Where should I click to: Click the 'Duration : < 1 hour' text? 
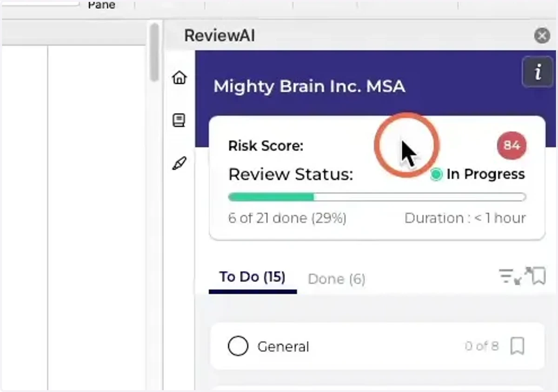tap(465, 218)
